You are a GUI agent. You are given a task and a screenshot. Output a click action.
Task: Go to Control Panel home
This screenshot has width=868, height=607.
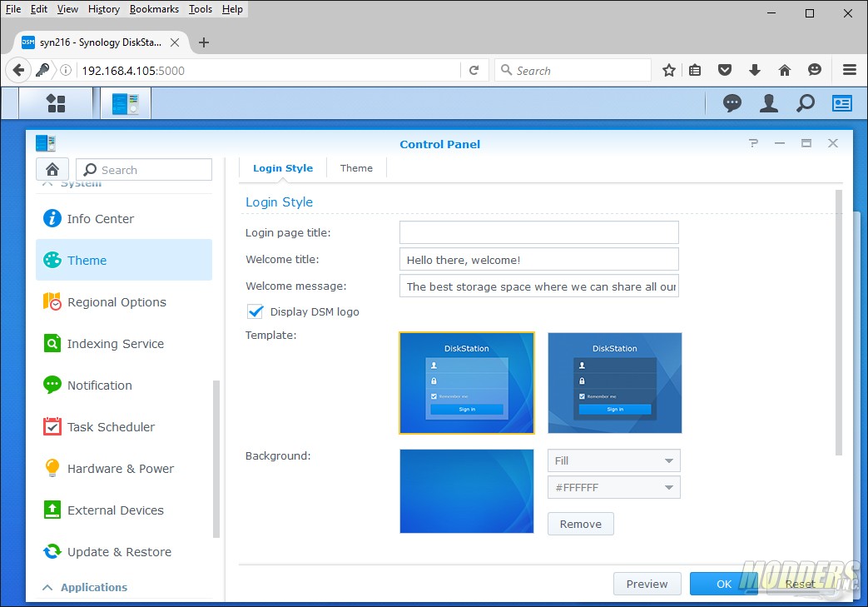pos(52,169)
